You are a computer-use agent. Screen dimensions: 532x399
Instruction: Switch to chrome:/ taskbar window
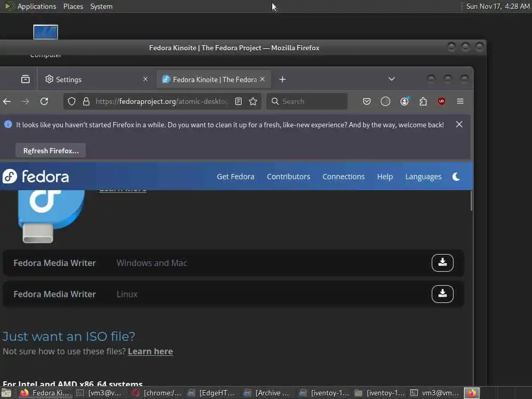[x=157, y=393]
